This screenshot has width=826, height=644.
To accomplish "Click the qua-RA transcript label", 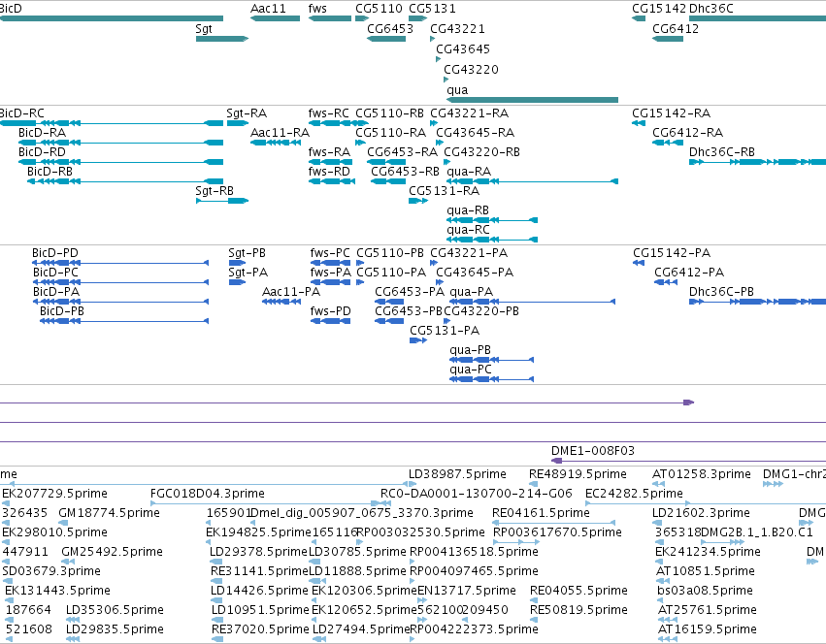I will pyautogui.click(x=469, y=172).
